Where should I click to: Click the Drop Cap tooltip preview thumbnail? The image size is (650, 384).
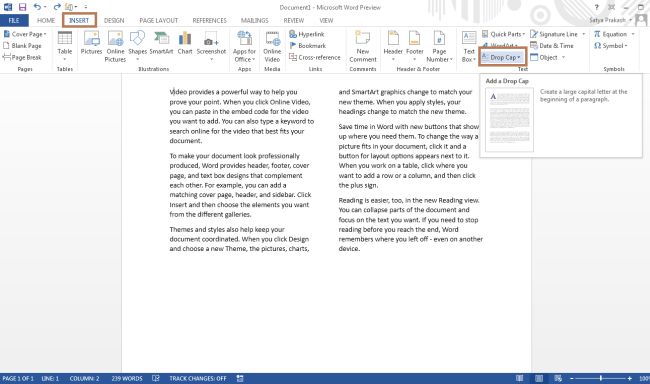coord(509,120)
